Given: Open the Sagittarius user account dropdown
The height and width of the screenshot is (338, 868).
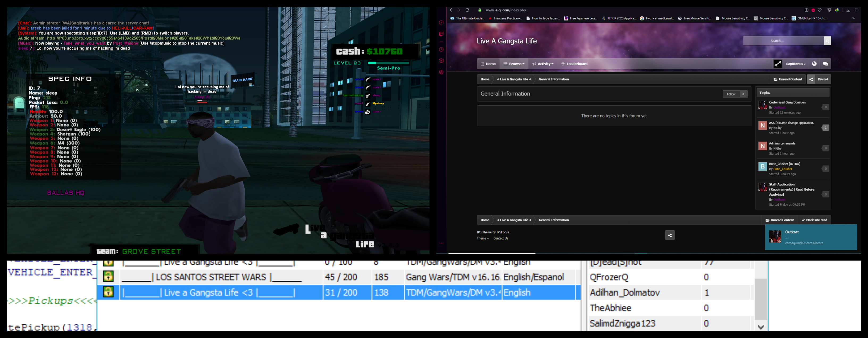Looking at the screenshot, I should coord(796,64).
